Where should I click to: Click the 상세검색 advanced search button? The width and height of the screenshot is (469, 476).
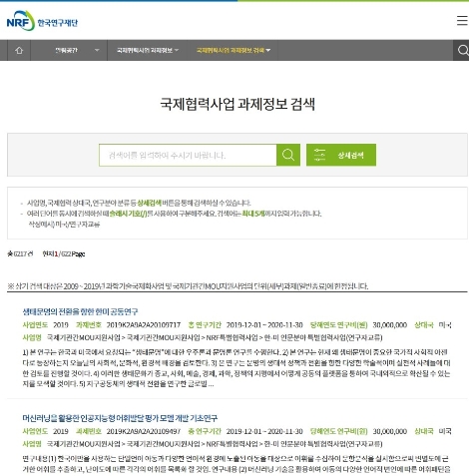(341, 155)
